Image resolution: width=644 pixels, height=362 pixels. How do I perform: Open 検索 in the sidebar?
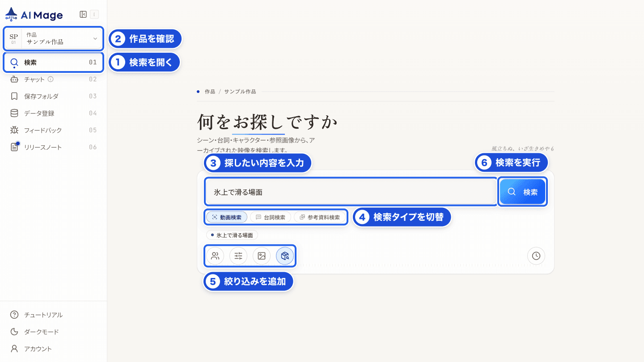pyautogui.click(x=54, y=63)
